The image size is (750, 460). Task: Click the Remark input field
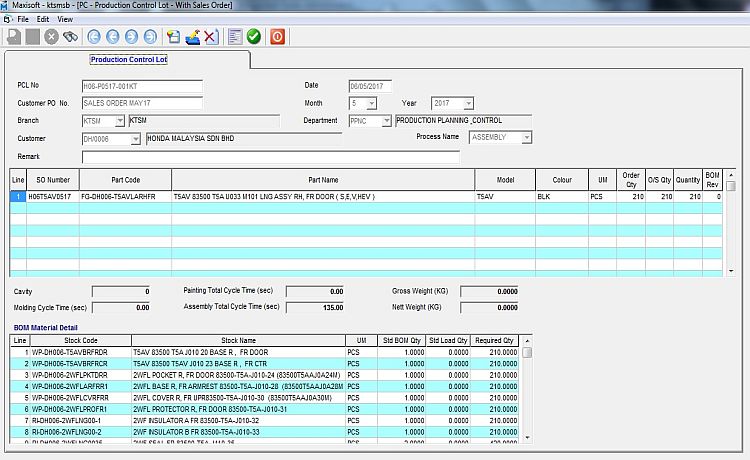270,157
